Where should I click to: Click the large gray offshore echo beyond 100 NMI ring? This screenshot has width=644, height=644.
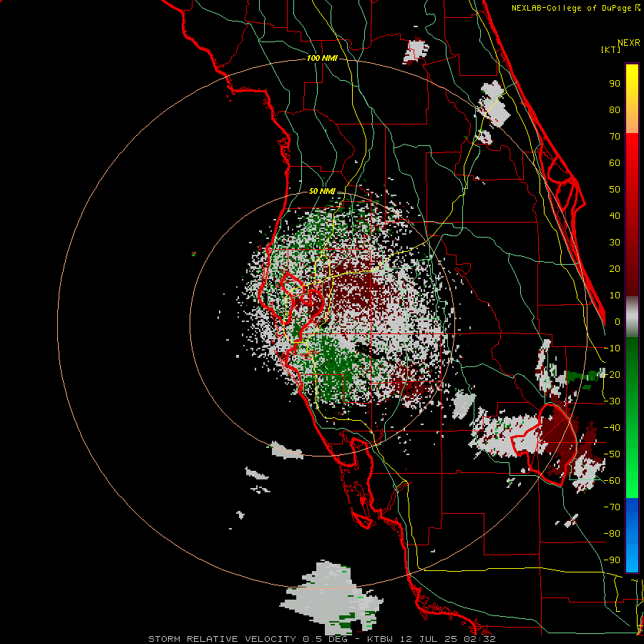332,597
